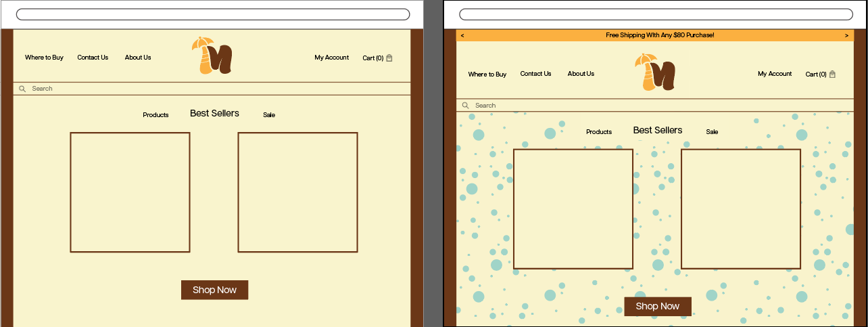Viewport: 868px width, 327px height.
Task: Click the Shop Now button in right mockup
Action: pos(658,306)
